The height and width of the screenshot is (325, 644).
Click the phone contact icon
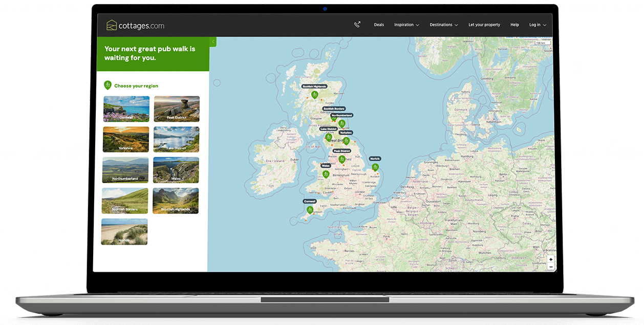pyautogui.click(x=357, y=25)
